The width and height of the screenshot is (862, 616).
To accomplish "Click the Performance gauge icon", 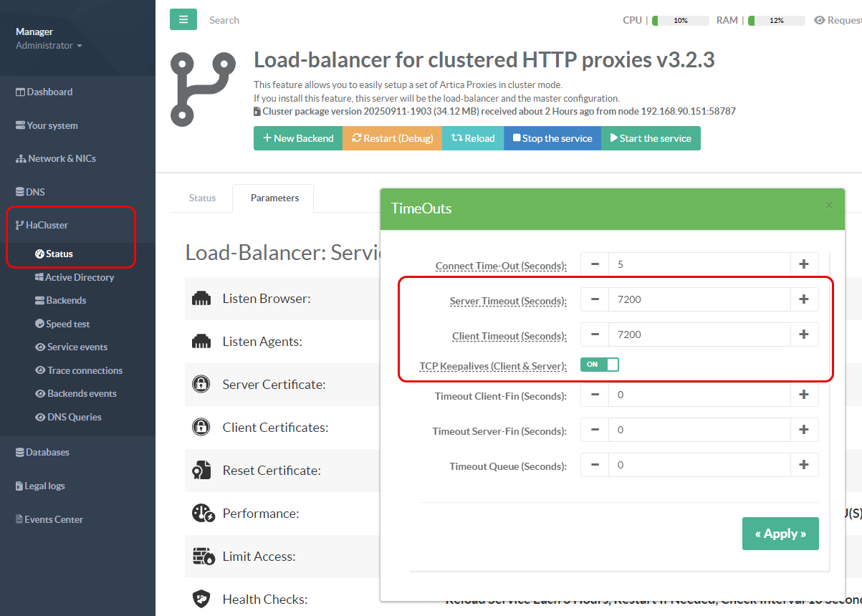I will click(203, 514).
